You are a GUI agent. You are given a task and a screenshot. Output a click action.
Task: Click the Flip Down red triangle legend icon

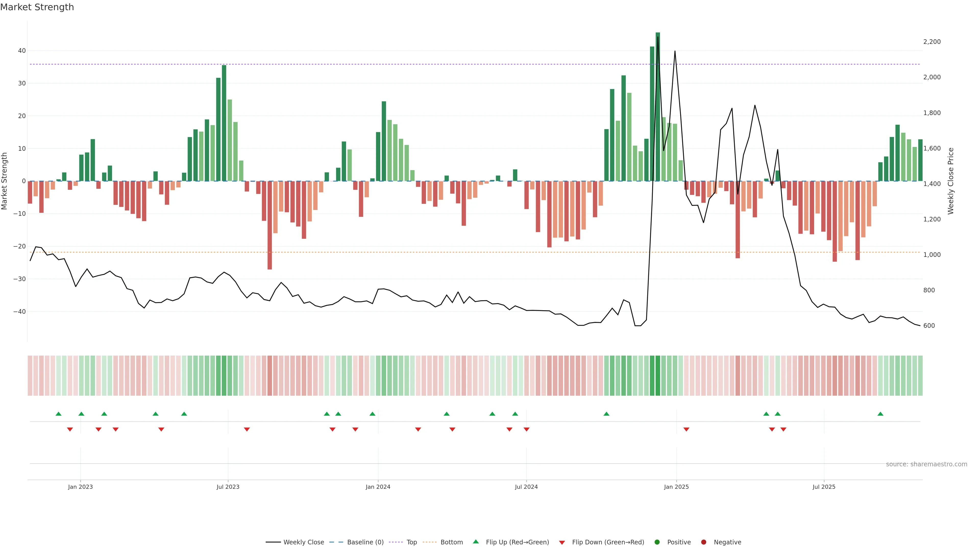tap(562, 543)
